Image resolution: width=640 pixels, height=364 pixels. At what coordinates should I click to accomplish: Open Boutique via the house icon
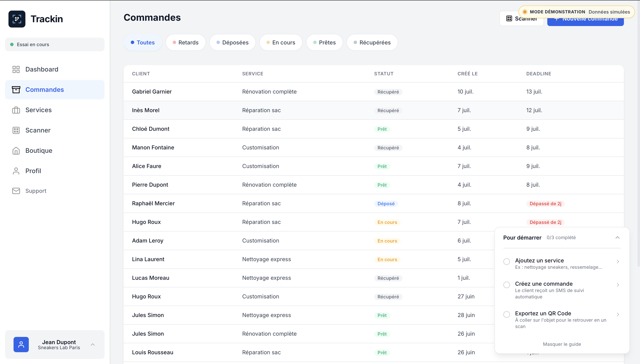pyautogui.click(x=16, y=150)
